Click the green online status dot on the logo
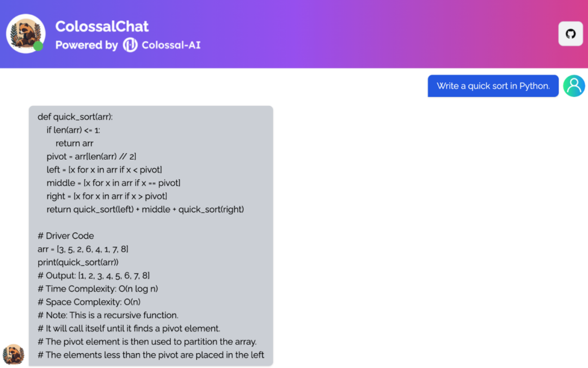 point(38,46)
